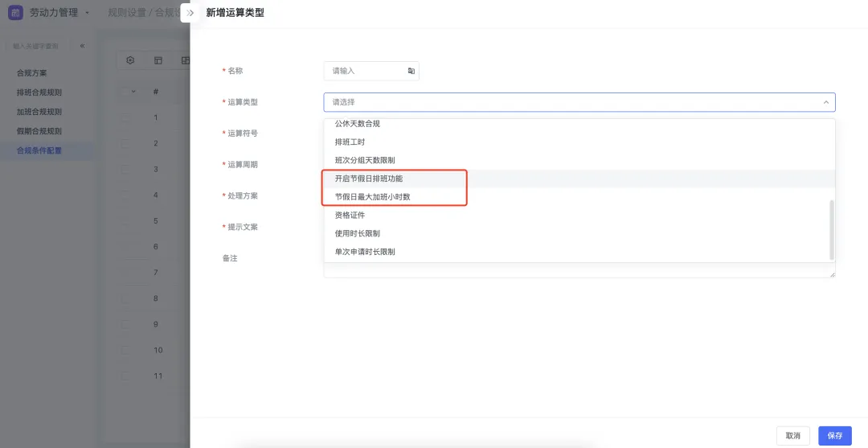
Task: Focus the 名称 text input field
Action: tap(366, 71)
